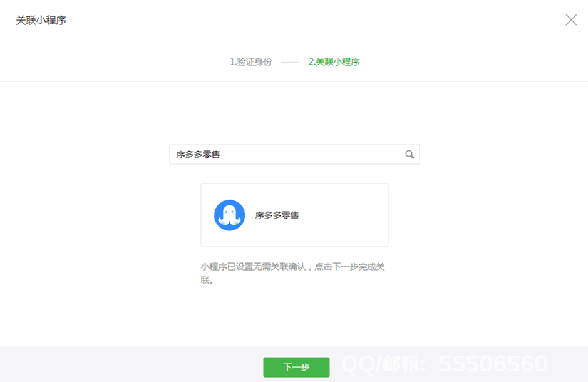
Task: Select the blue octopus mini program avatar
Action: click(229, 215)
